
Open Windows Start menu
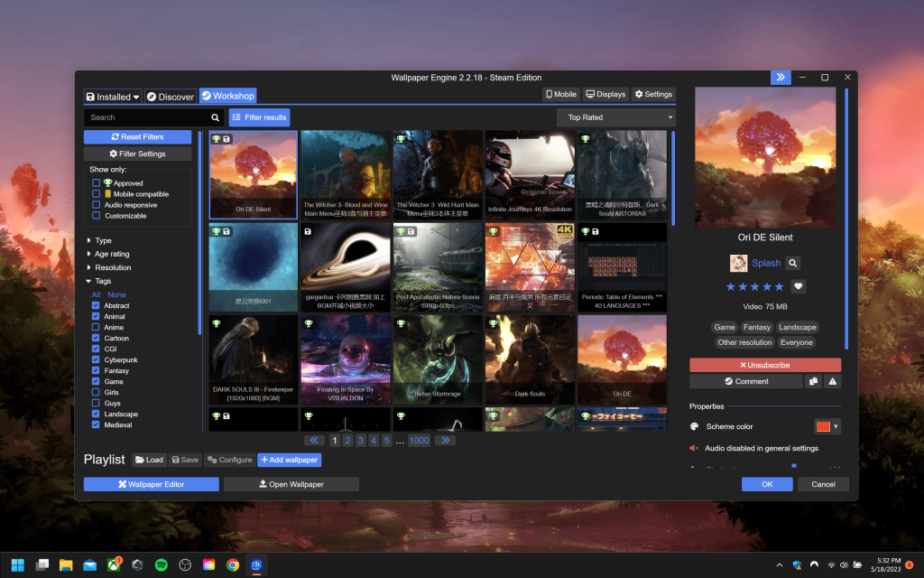click(18, 565)
